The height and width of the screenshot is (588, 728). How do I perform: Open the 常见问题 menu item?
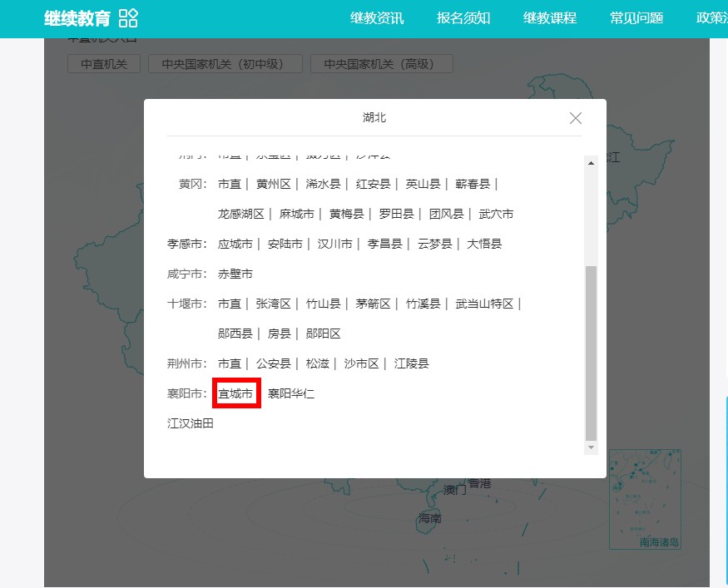(635, 17)
